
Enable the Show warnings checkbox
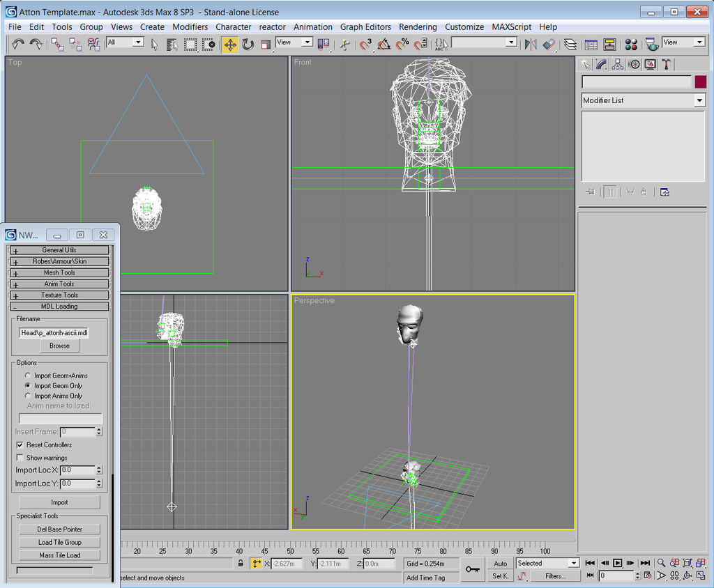click(x=20, y=458)
